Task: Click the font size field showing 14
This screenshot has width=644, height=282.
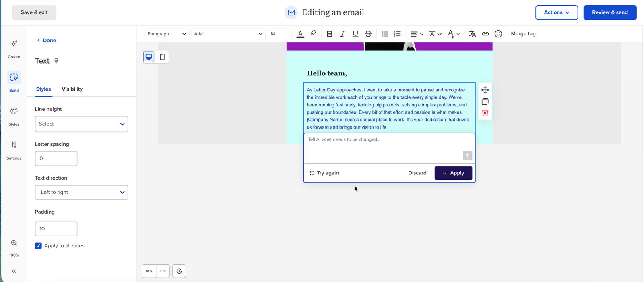Action: pos(278,34)
